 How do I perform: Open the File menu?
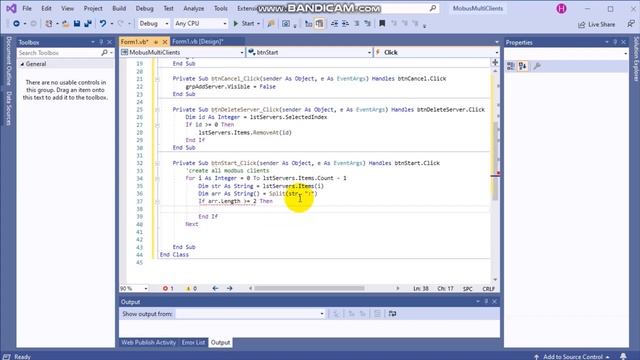tap(27, 8)
